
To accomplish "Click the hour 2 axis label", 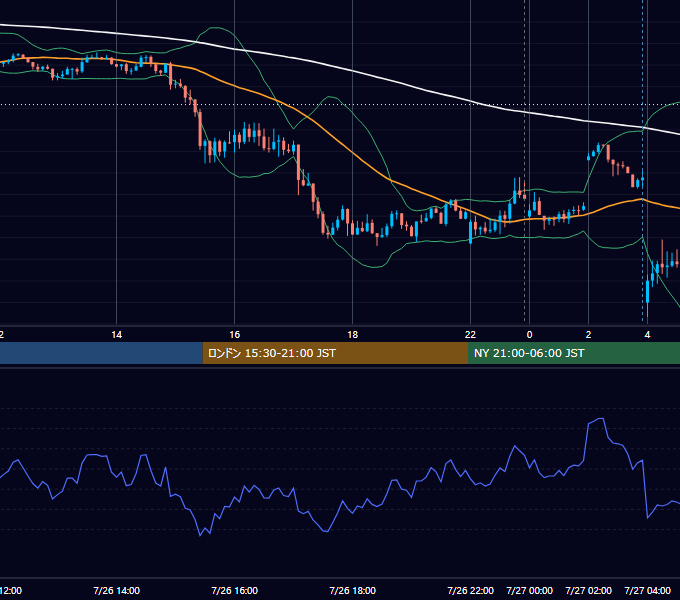I will click(x=588, y=335).
